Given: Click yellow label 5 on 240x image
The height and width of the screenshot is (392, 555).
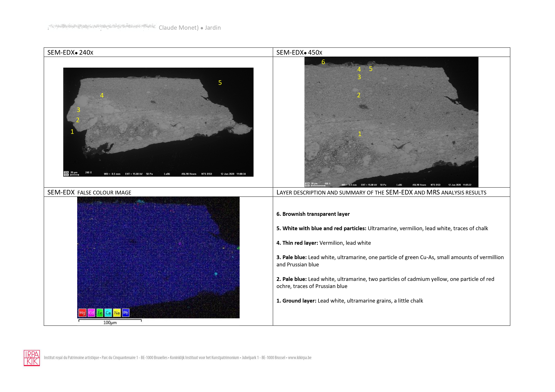Looking at the screenshot, I should click(x=220, y=83).
